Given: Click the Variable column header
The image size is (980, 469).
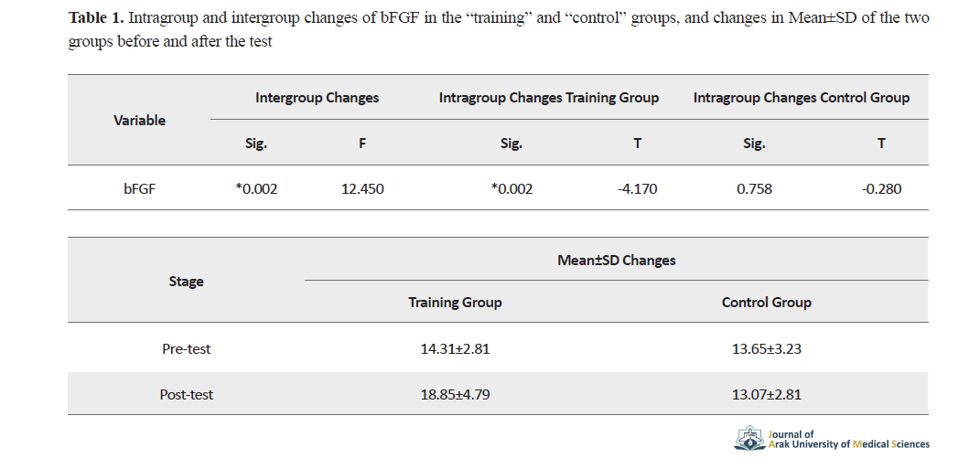Looking at the screenshot, I should (139, 121).
